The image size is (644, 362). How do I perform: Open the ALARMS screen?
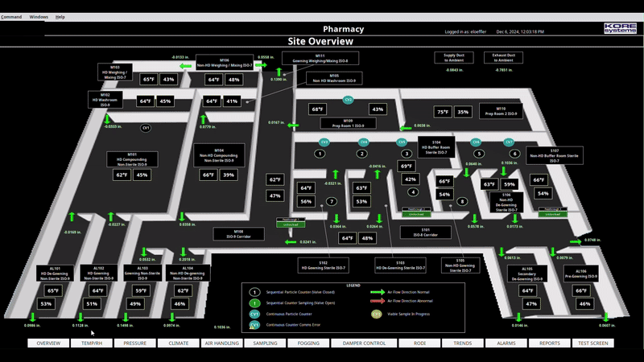pos(506,343)
